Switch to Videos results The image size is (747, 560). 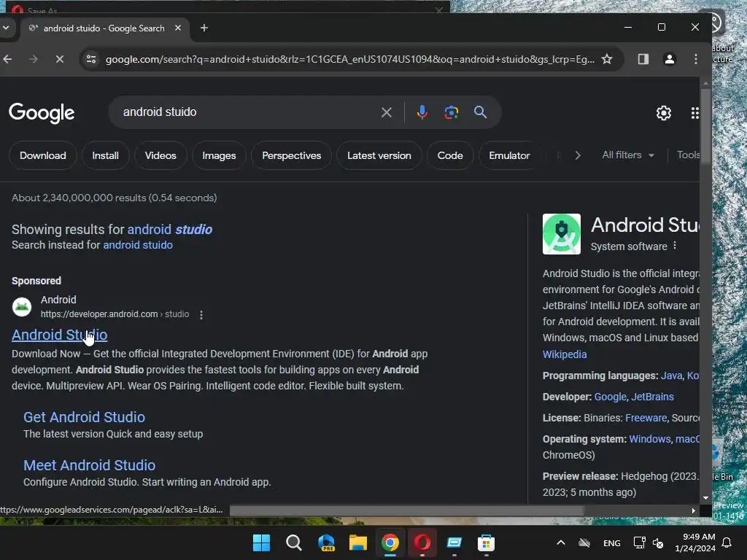click(x=160, y=156)
